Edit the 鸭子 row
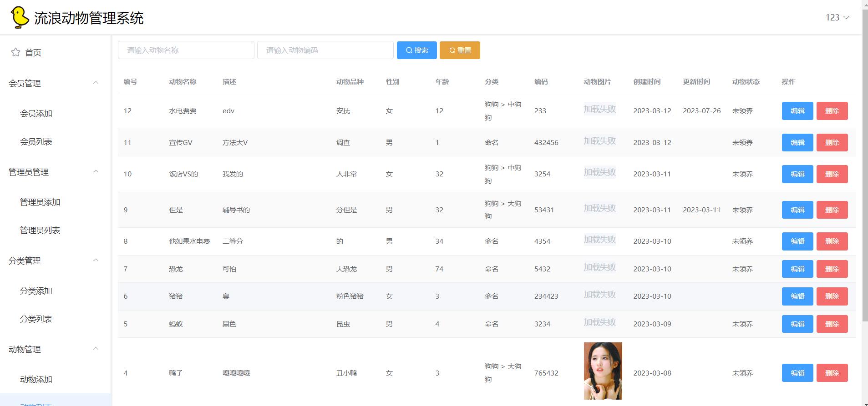Screen dimensions: 868x406 click(797, 373)
